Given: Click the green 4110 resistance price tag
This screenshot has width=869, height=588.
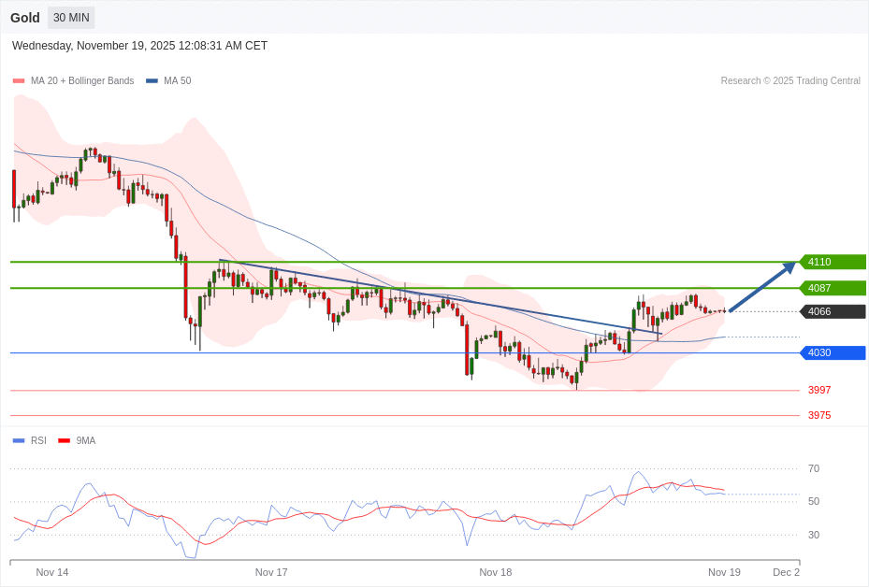Looking at the screenshot, I should tap(833, 262).
